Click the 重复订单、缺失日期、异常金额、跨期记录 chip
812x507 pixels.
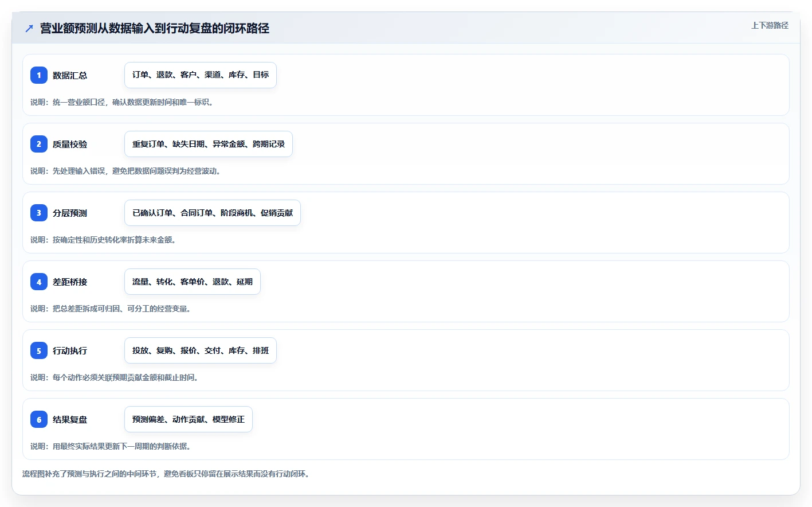click(x=209, y=144)
